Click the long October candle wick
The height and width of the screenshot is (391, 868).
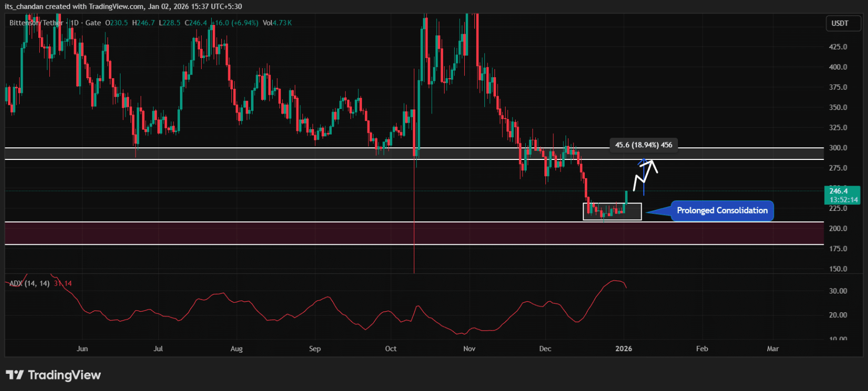[x=414, y=222]
